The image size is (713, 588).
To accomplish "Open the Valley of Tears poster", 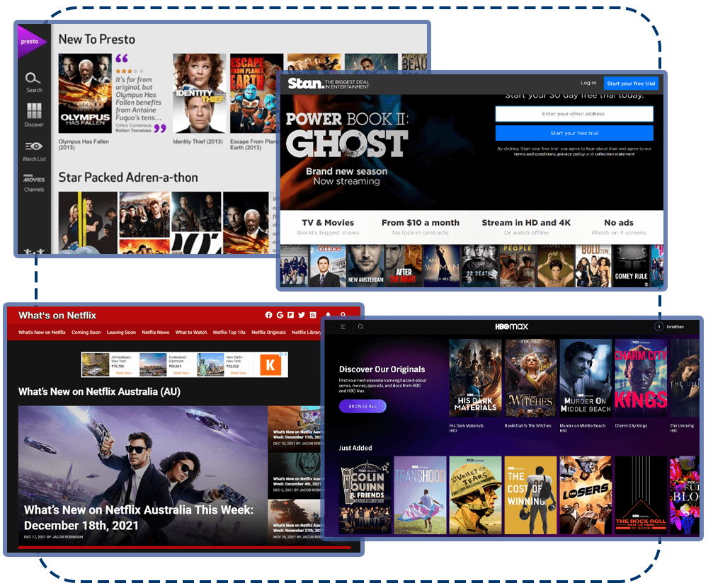I will 475,495.
